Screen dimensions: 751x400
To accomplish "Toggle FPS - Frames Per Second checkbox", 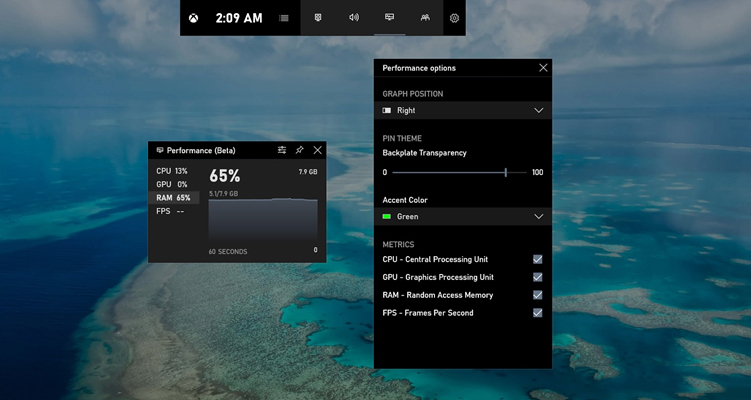I will 537,313.
